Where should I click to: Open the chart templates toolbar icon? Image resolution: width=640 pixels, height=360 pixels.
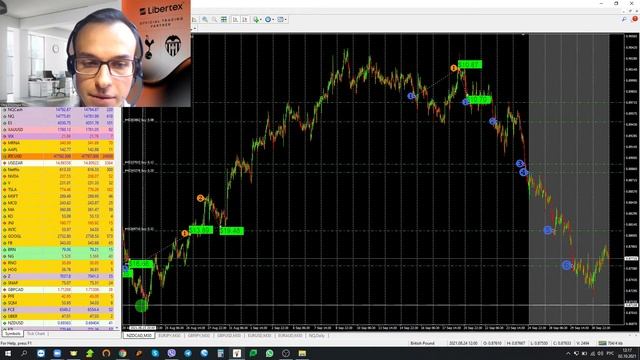tap(280, 19)
